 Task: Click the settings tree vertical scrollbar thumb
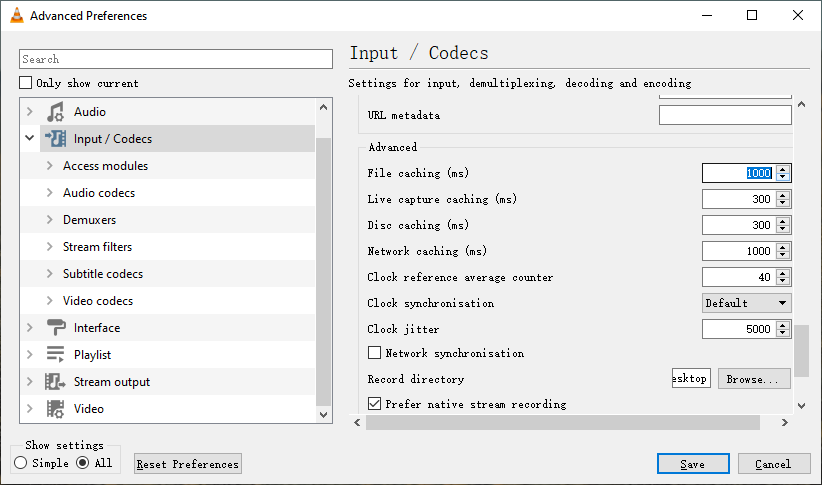(323, 272)
